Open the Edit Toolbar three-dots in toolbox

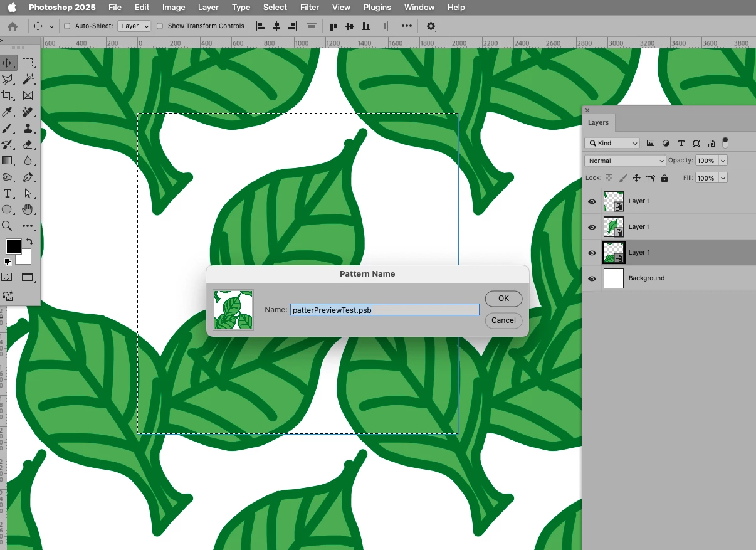[x=28, y=226]
